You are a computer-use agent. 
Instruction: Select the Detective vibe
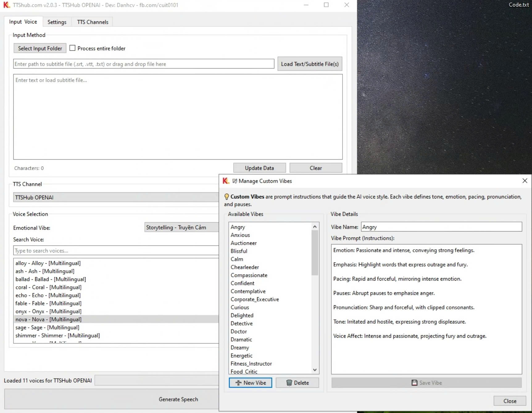270,323
